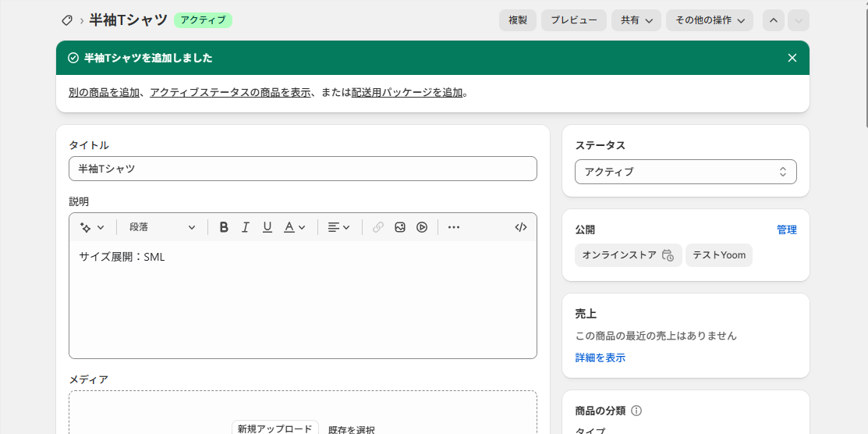Open the editor's more options ellipsis
The height and width of the screenshot is (434, 868).
[454, 227]
